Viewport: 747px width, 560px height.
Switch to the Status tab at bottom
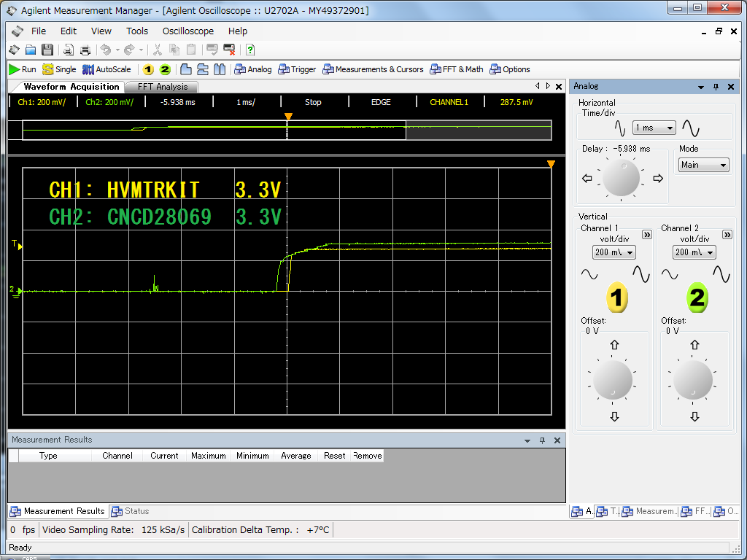(x=131, y=511)
